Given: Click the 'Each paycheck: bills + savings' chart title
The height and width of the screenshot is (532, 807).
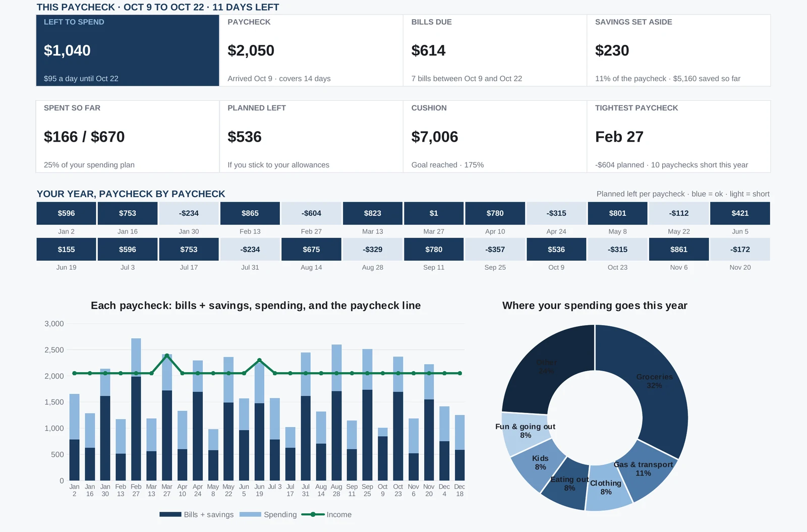Looking at the screenshot, I should (256, 306).
